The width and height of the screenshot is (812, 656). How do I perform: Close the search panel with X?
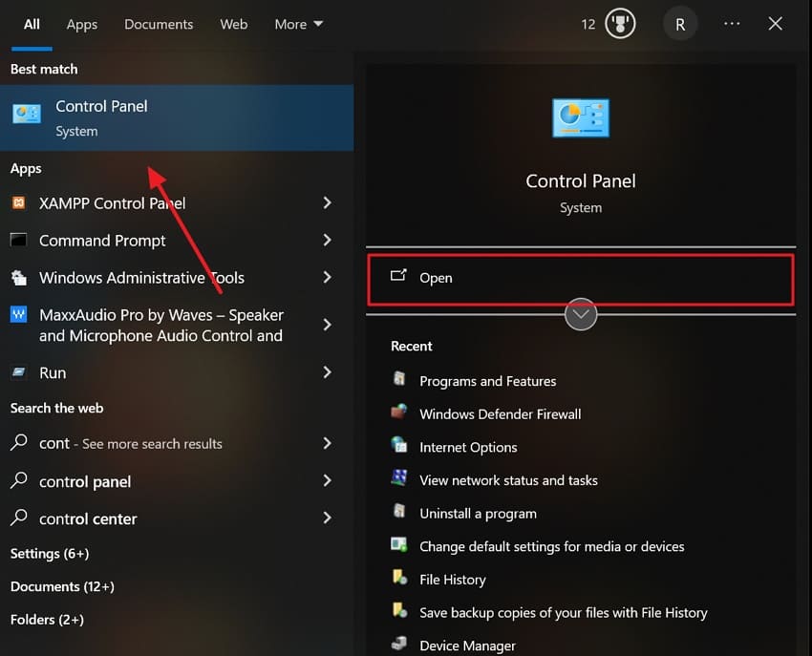coord(776,24)
